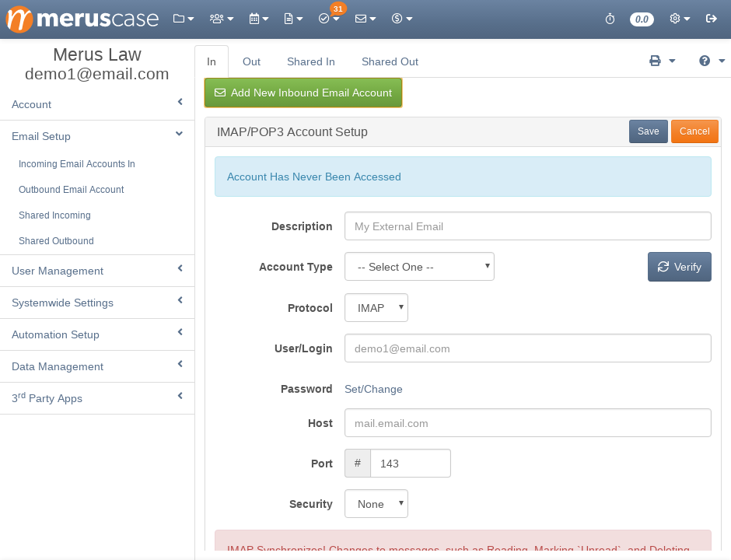
Task: Open the print options dropdown arrow
Action: 672,61
